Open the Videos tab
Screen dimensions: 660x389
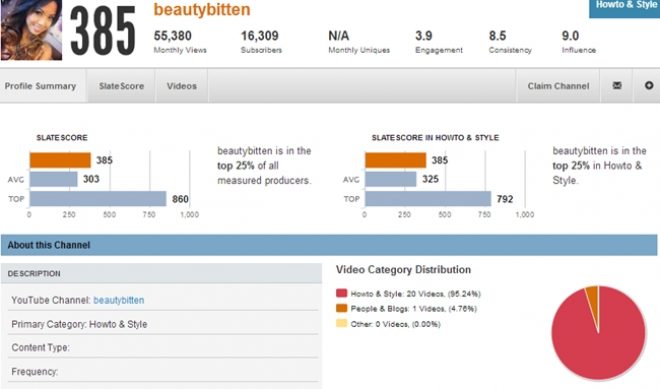181,86
